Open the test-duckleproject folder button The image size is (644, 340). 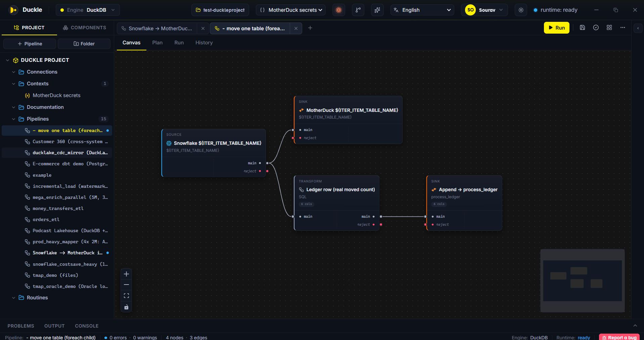(220, 10)
